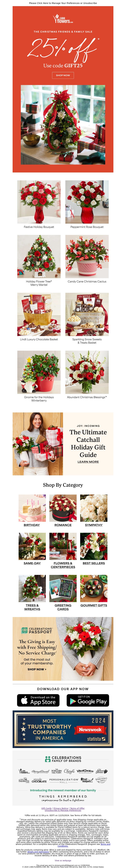This screenshot has height=868, width=126.
Task: Download the app via App Store badge
Action: [x=38, y=700]
